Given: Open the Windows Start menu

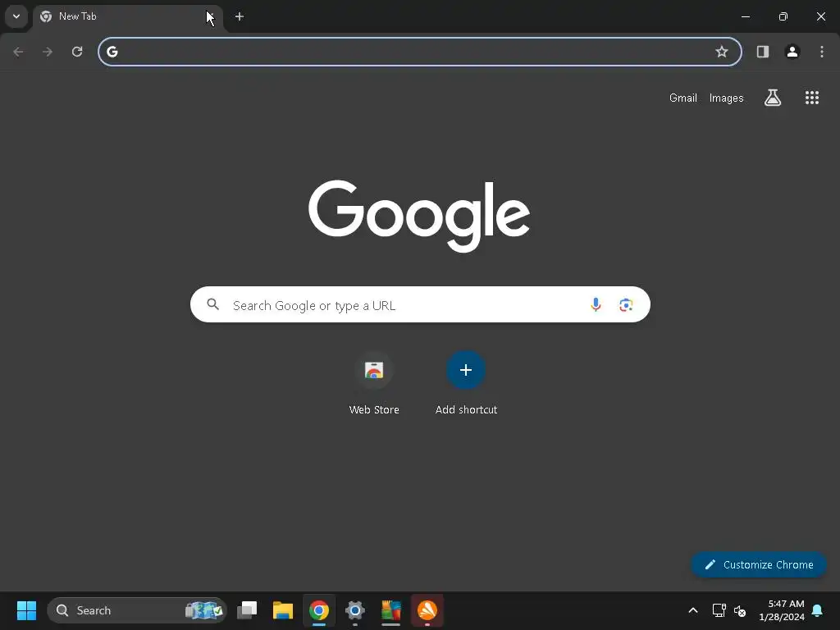Looking at the screenshot, I should pyautogui.click(x=26, y=610).
